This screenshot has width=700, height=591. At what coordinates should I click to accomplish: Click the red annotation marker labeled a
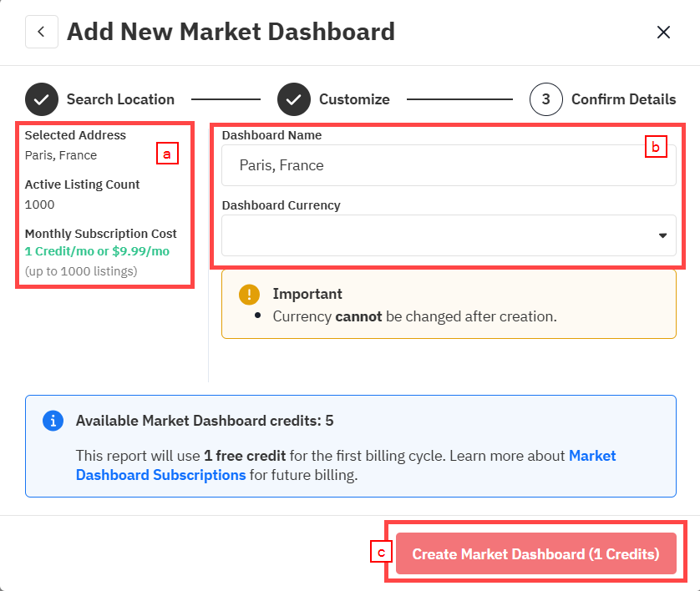(x=167, y=154)
